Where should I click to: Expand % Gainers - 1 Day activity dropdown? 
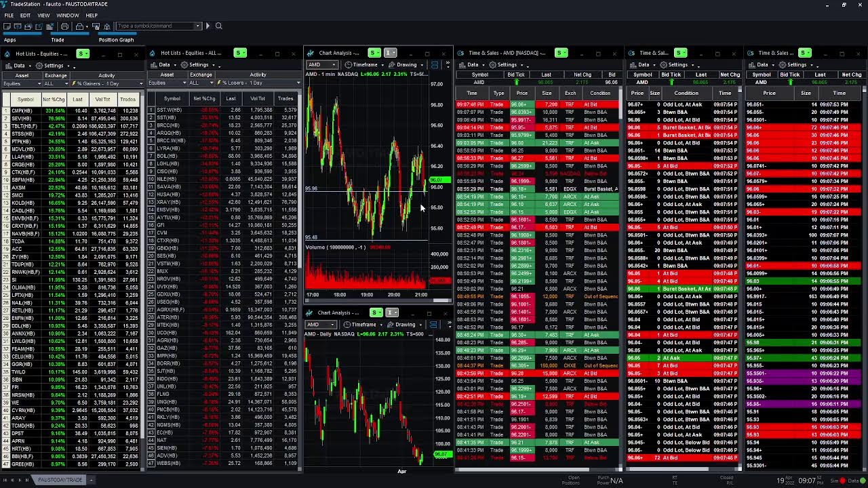[142, 83]
